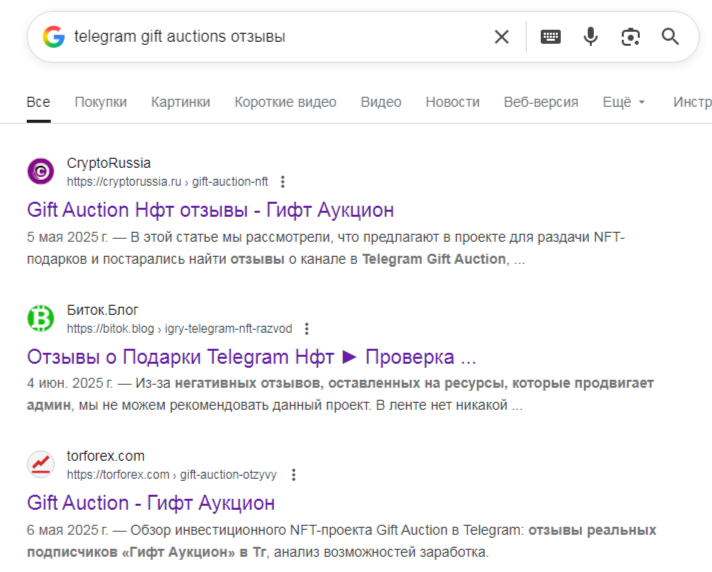Open the on-screen keyboard
Screen dimensions: 712x572
(551, 37)
